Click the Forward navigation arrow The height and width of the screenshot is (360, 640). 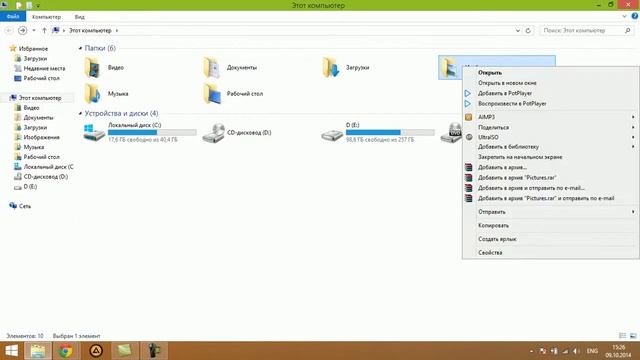(x=22, y=31)
